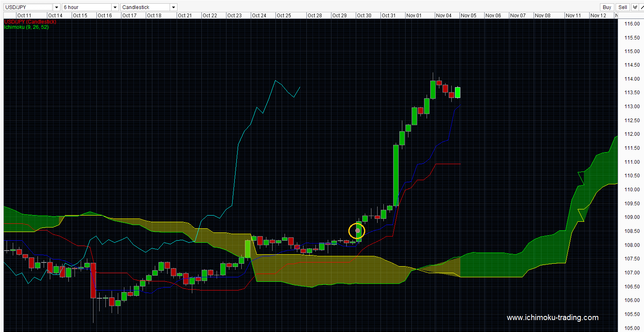Click the Oct 16 date label

[x=105, y=16]
